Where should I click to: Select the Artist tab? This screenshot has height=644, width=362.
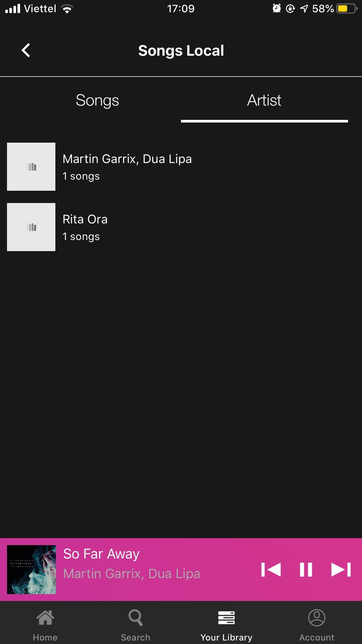[264, 100]
